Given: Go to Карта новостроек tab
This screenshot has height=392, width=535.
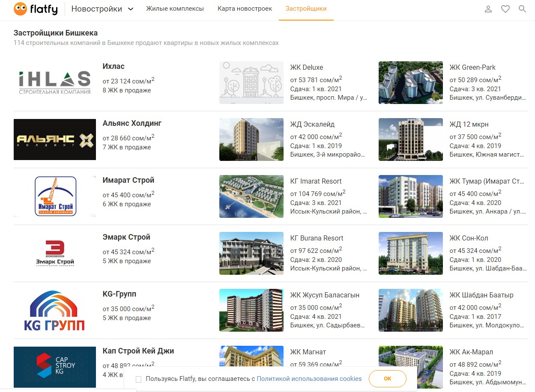Looking at the screenshot, I should [x=245, y=9].
